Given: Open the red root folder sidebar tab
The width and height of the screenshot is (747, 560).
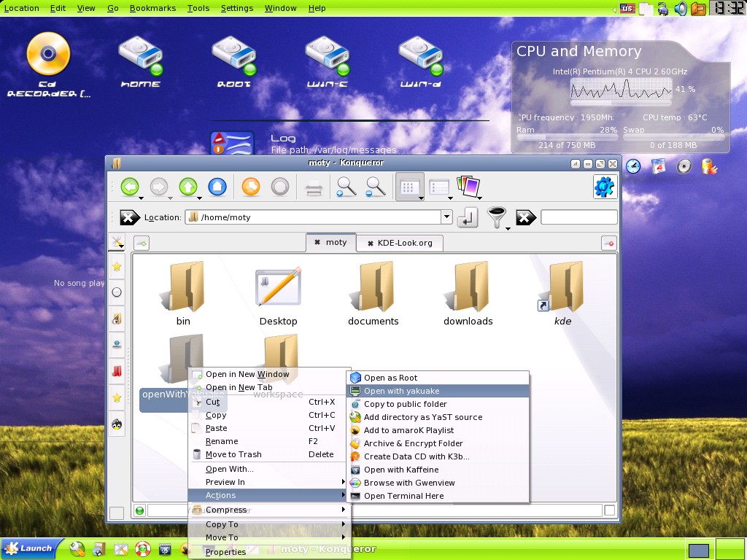Looking at the screenshot, I should pos(117,370).
